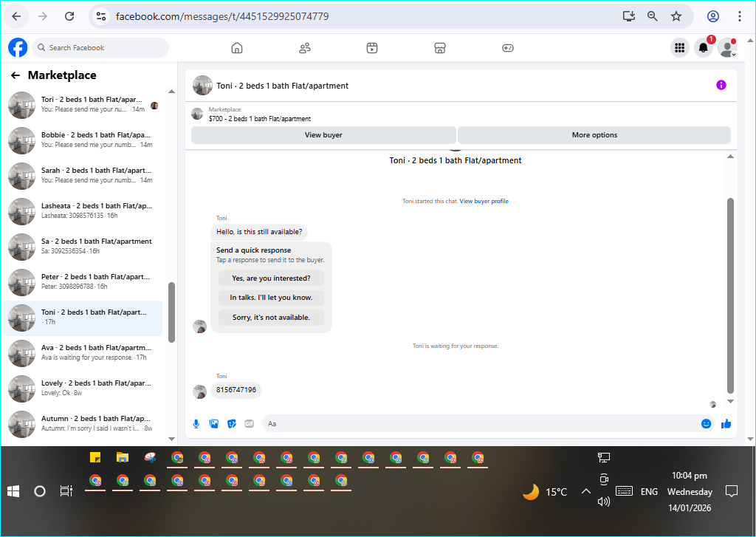
Task: Click the install app icon in address bar
Action: [x=628, y=16]
